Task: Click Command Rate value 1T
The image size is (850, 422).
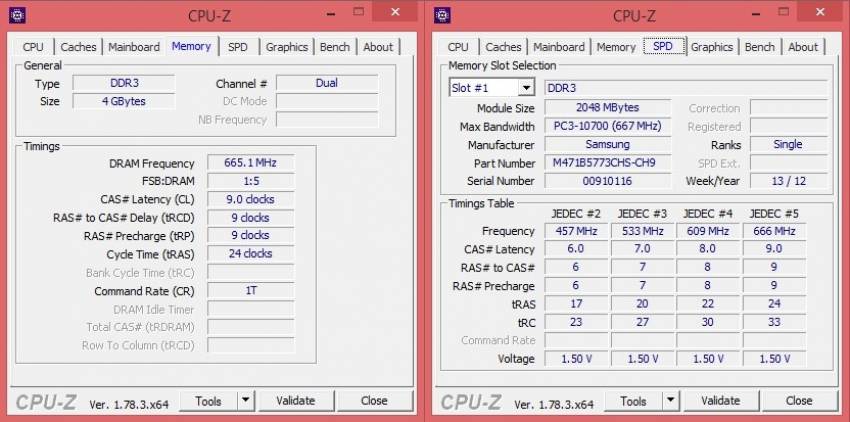Action: coord(250,291)
